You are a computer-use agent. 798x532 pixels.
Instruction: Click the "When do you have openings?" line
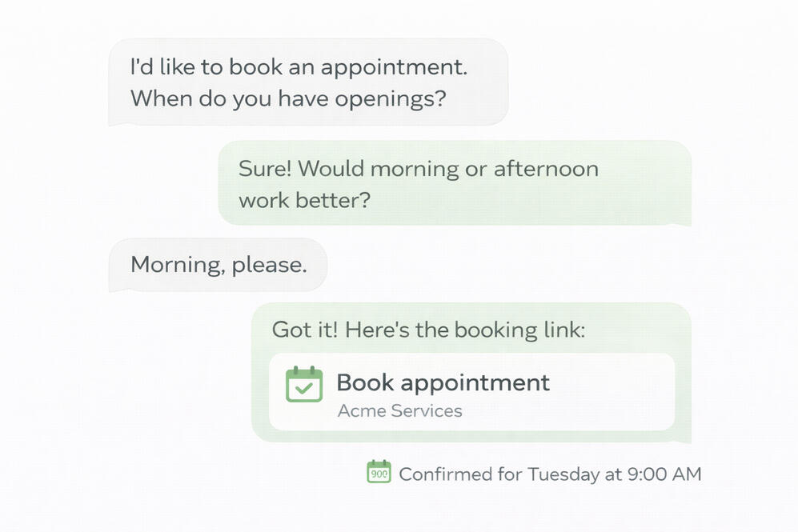[x=287, y=99]
